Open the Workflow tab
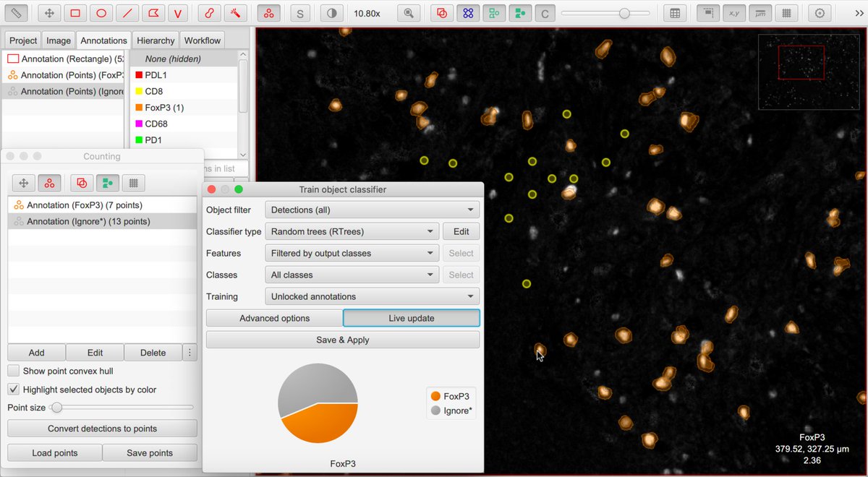Screen dimensions: 868x477 coord(202,40)
